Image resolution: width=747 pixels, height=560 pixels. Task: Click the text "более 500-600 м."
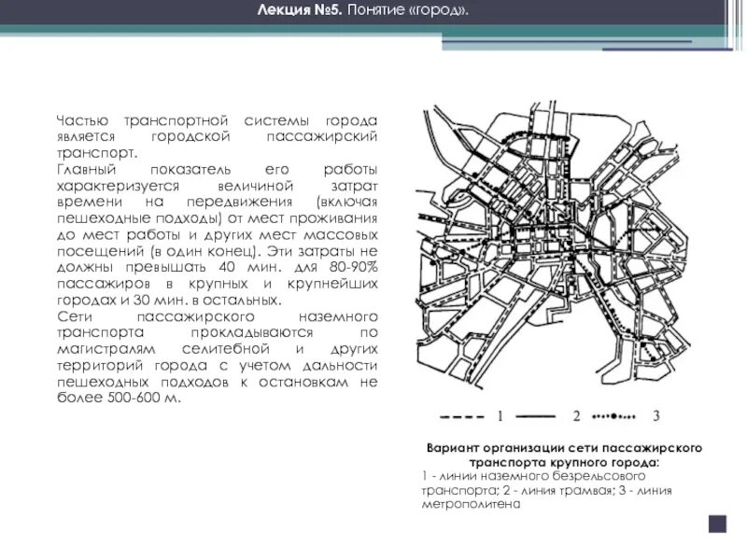point(120,398)
